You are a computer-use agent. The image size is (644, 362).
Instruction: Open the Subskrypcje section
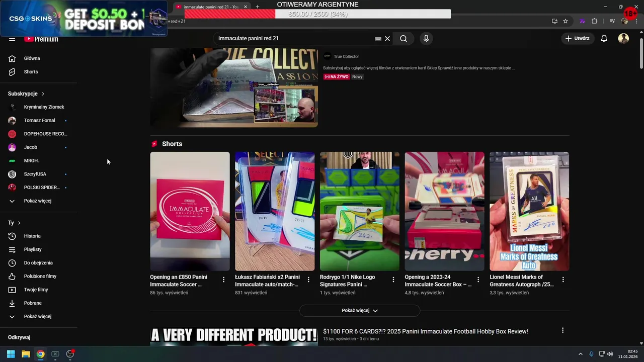pyautogui.click(x=26, y=94)
